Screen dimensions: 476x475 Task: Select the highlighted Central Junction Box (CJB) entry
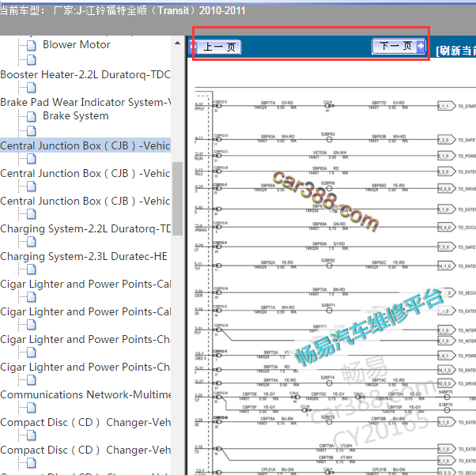point(85,145)
